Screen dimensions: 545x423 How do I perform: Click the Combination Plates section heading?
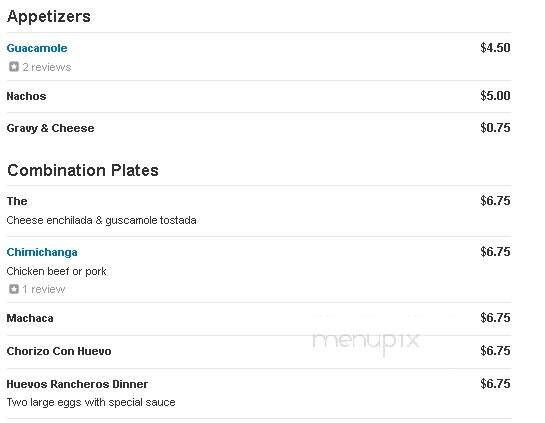tap(83, 170)
